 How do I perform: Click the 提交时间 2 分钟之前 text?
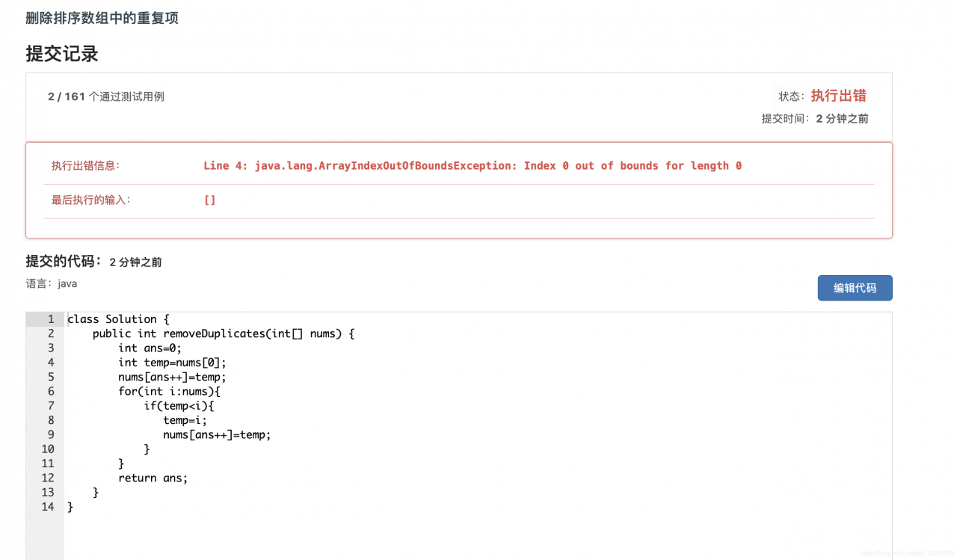click(x=815, y=118)
